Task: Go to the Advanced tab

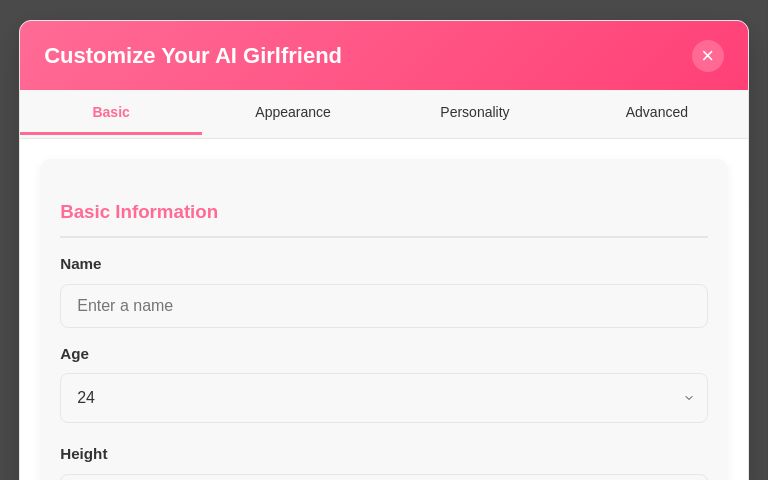Action: (656, 112)
